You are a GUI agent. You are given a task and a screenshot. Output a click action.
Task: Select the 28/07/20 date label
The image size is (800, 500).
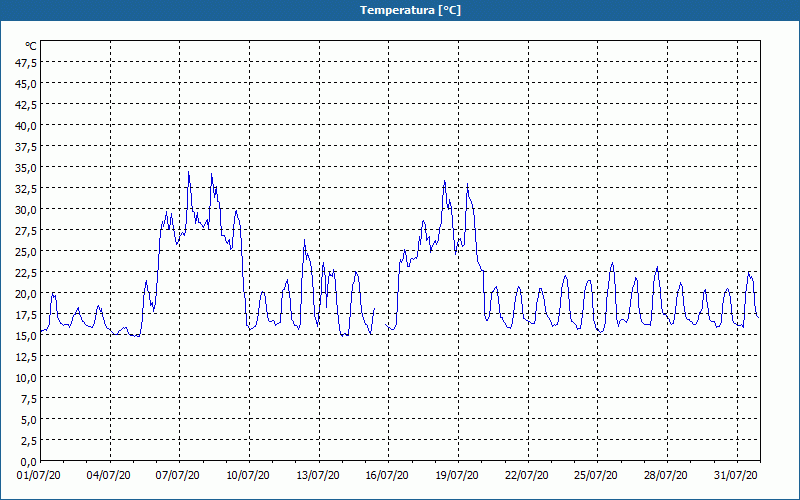[x=665, y=476]
